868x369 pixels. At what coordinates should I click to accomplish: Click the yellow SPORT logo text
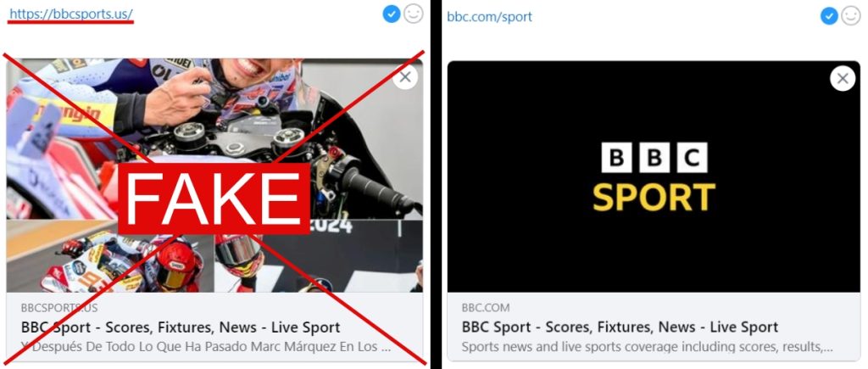click(x=654, y=198)
